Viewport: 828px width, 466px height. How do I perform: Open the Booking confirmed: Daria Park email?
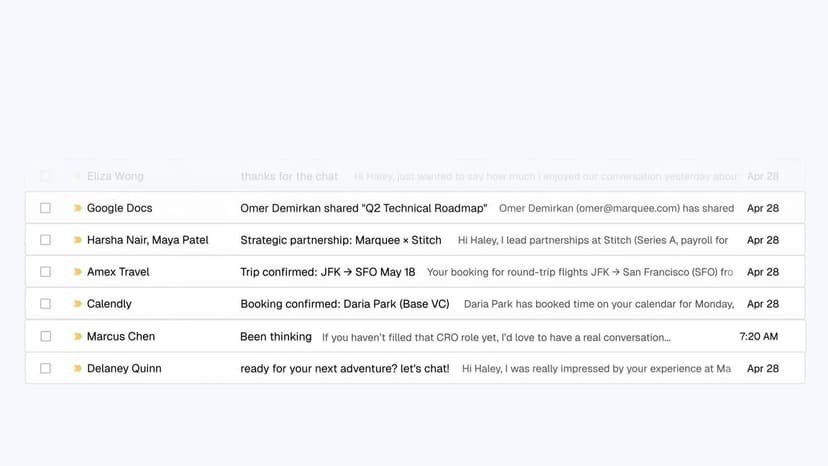click(415, 304)
